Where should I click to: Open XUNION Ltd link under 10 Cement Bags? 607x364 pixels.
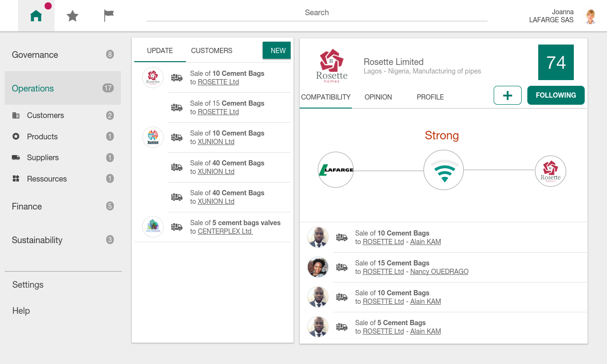(x=216, y=142)
